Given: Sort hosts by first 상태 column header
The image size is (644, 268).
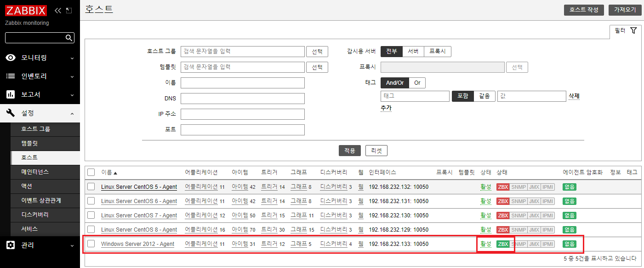Looking at the screenshot, I should click(x=485, y=172).
